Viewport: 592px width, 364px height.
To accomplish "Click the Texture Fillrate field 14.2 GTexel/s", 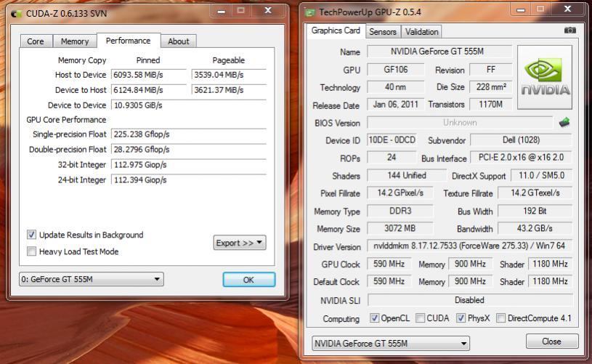I will 535,193.
